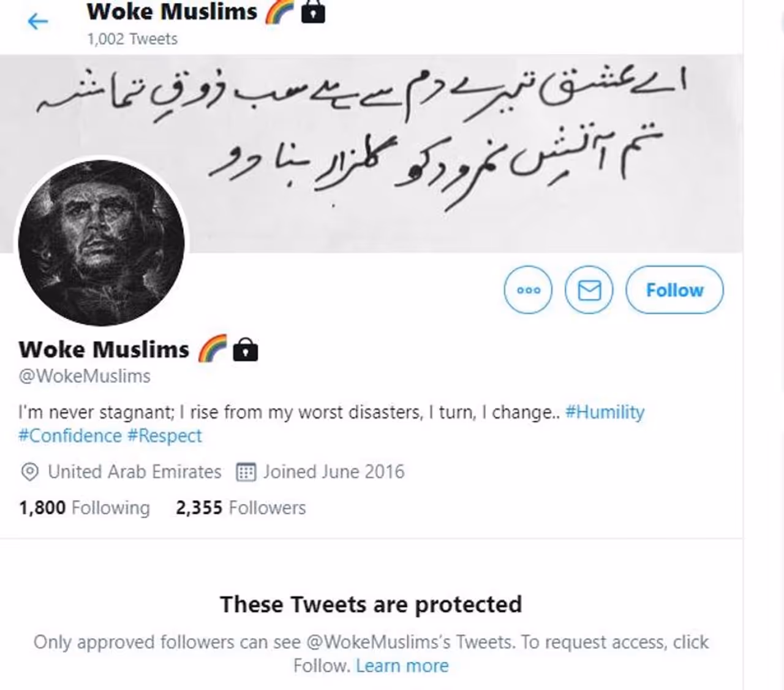The image size is (784, 690).
Task: Open the circular profile picture
Action: pos(102,243)
